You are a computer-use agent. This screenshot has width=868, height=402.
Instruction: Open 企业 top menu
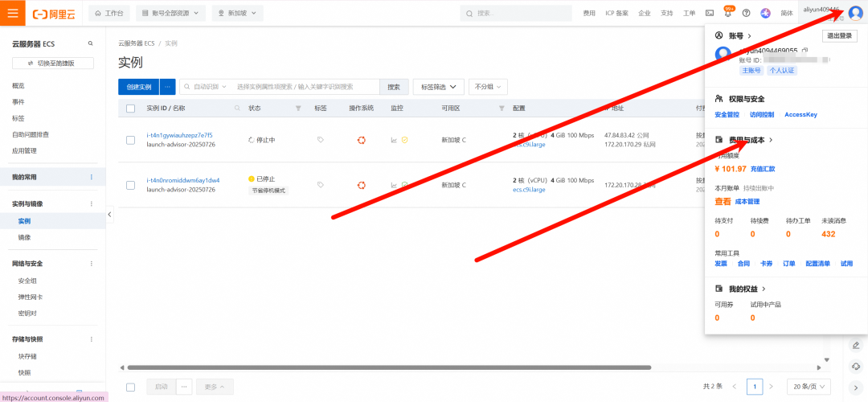[645, 14]
